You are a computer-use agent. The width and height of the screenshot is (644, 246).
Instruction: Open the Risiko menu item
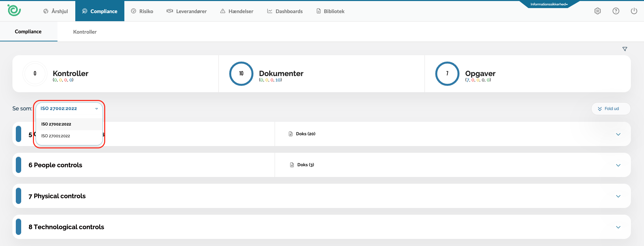coord(142,11)
